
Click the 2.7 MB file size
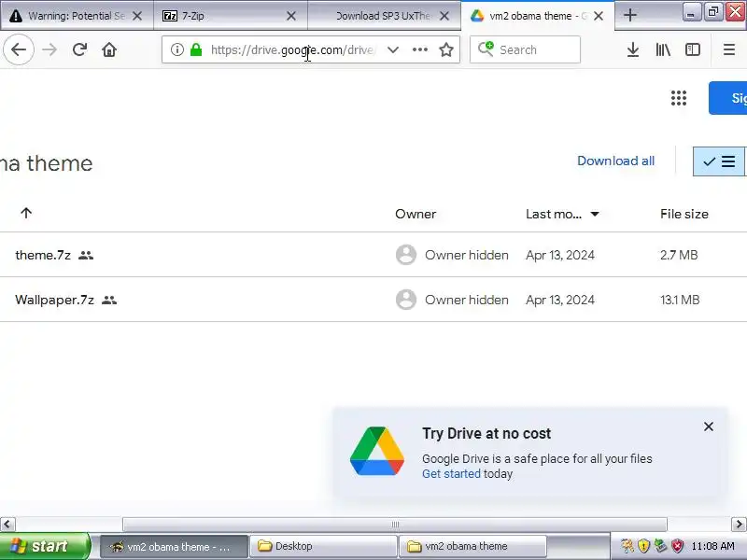pos(679,255)
